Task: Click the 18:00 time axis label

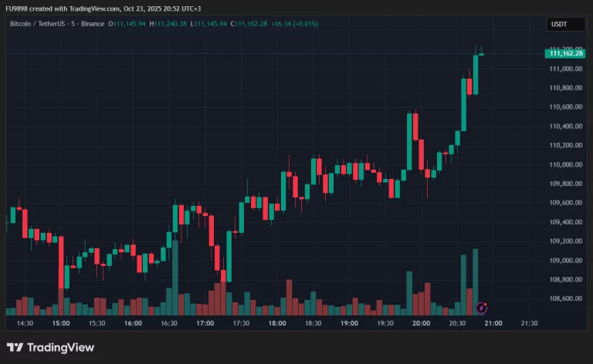Action: coord(276,324)
